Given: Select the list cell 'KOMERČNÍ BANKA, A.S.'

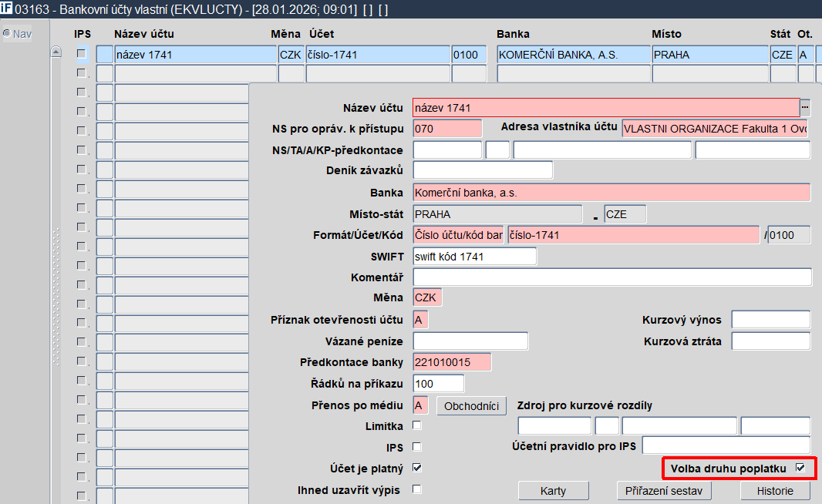Looking at the screenshot, I should (574, 55).
